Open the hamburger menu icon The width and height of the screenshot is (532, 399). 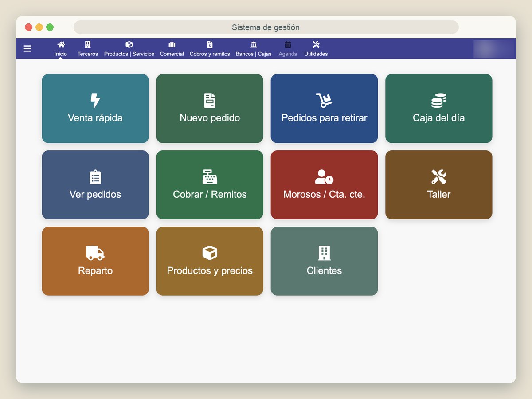(27, 49)
